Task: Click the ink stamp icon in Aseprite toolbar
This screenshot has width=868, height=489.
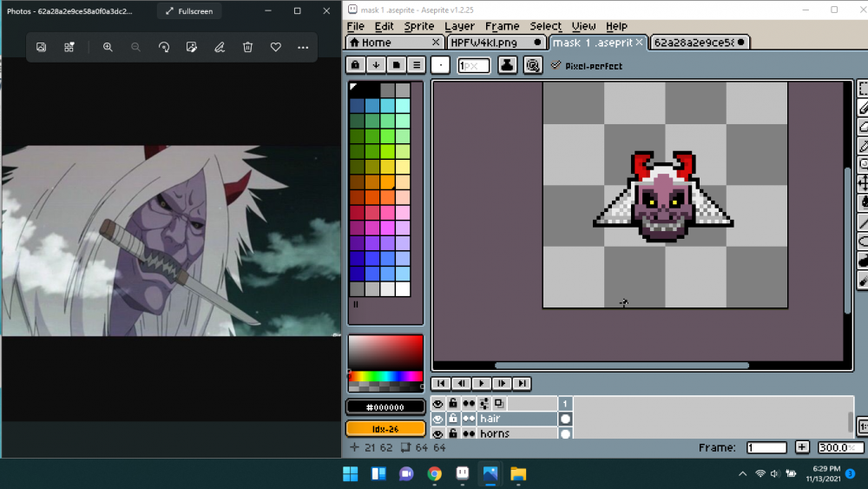Action: [x=507, y=65]
